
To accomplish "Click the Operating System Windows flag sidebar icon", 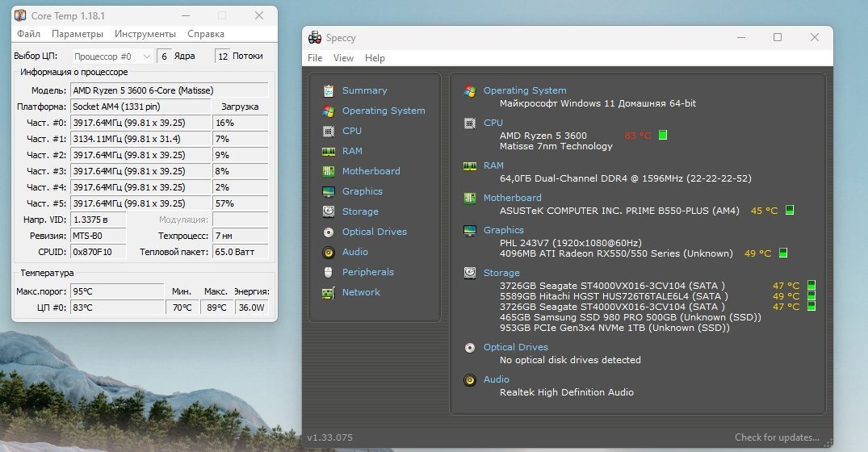I will pyautogui.click(x=329, y=111).
